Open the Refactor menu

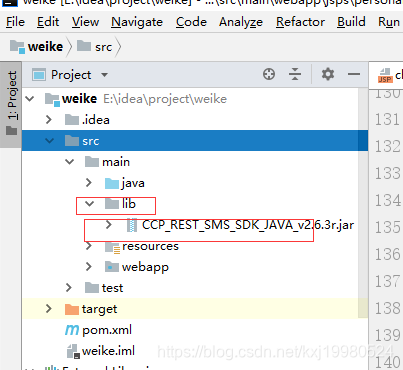300,22
